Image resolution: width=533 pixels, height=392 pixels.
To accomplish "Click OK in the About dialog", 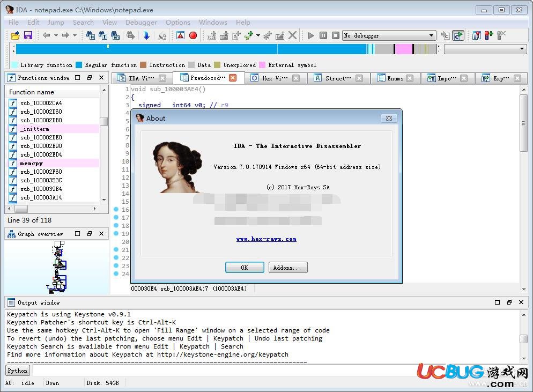I will (x=245, y=268).
